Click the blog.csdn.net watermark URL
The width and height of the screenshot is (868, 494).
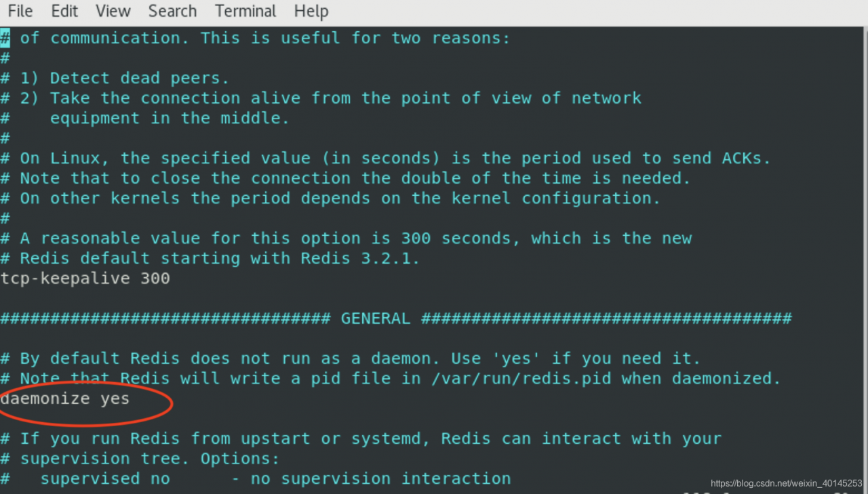787,483
